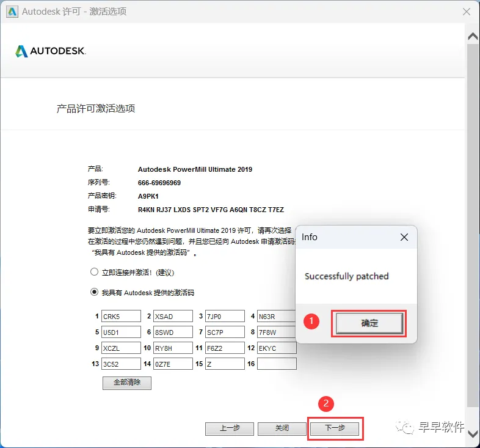
Task: Click activation field 7 containing SC7P
Action: [225, 332]
